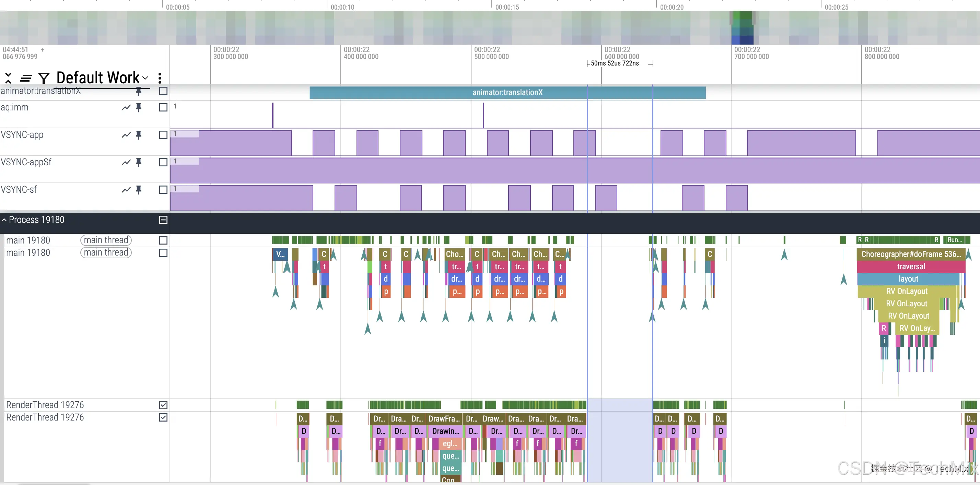
Task: Select the animator:translationX slice
Action: (507, 92)
